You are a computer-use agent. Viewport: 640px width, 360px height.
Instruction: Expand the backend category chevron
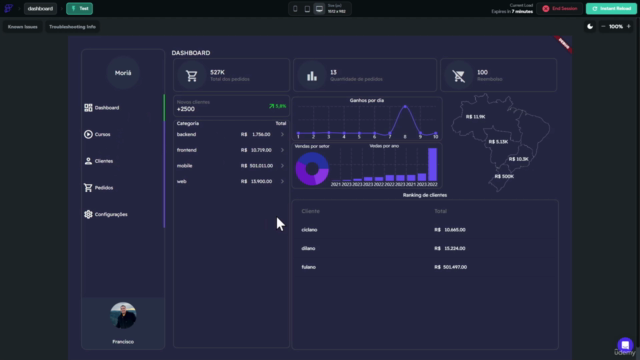tap(282, 134)
